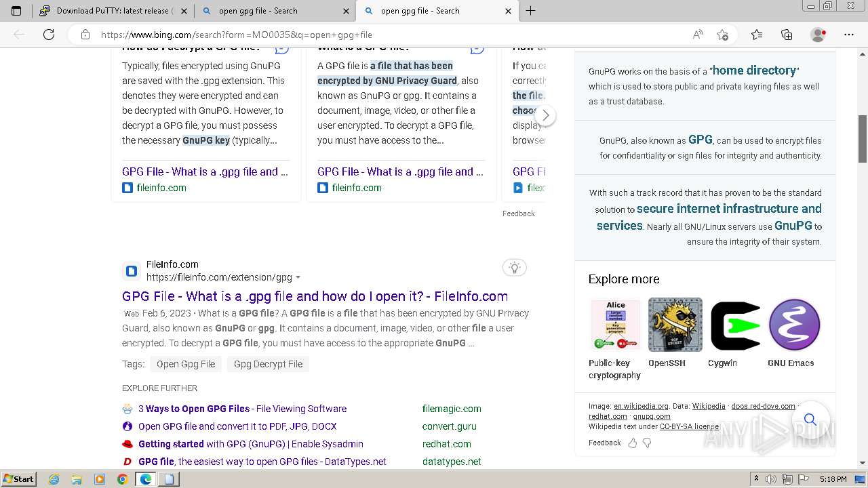
Task: Open the GNU Emacs thumbnail
Action: coord(794,325)
